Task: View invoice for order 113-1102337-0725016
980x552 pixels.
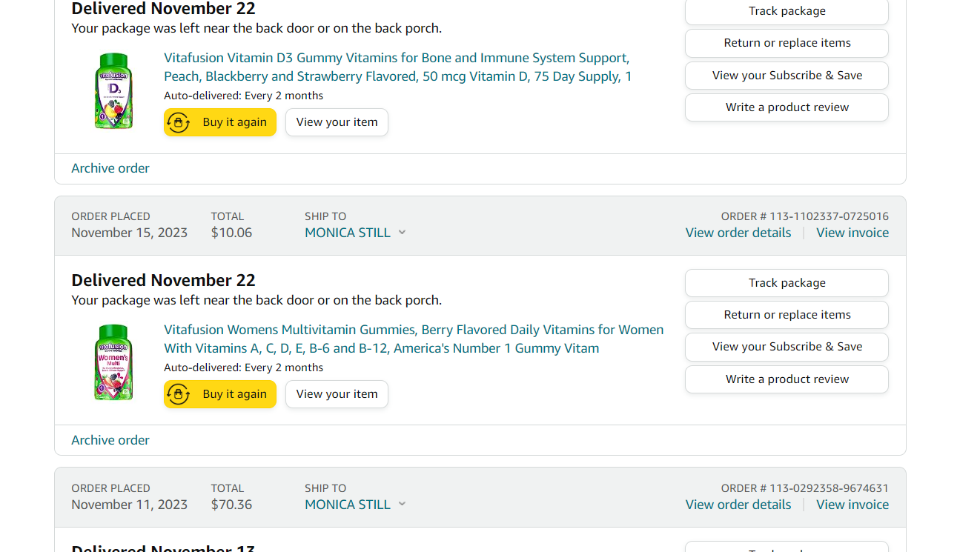Action: 852,233
